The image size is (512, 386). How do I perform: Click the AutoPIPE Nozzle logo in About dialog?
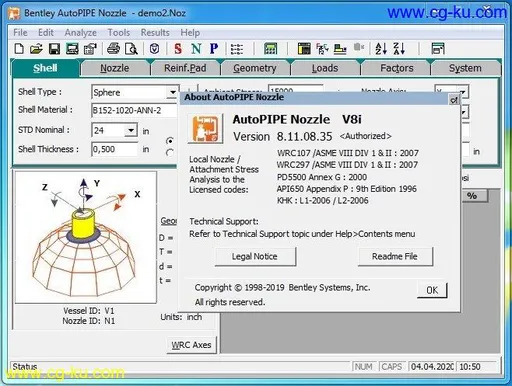point(205,129)
